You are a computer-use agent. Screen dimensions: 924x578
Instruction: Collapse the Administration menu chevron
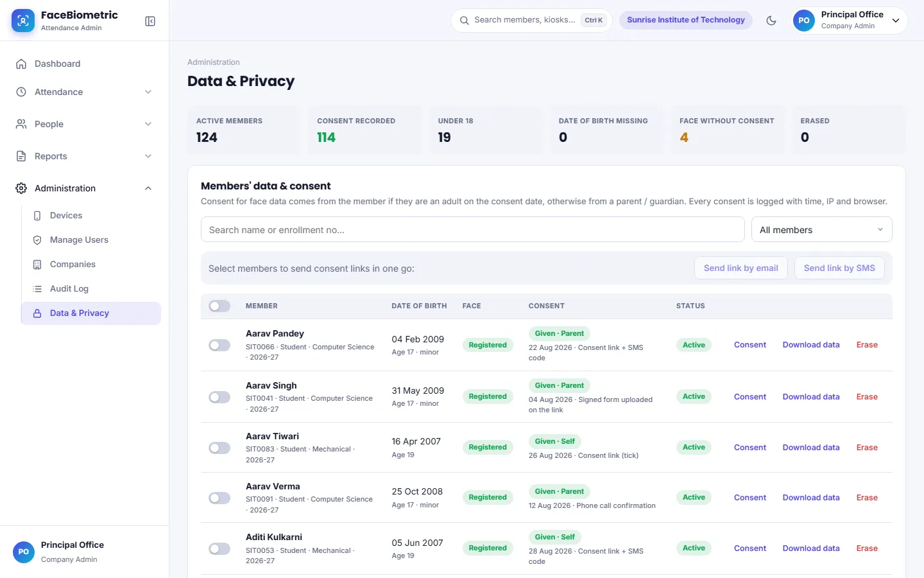(148, 188)
